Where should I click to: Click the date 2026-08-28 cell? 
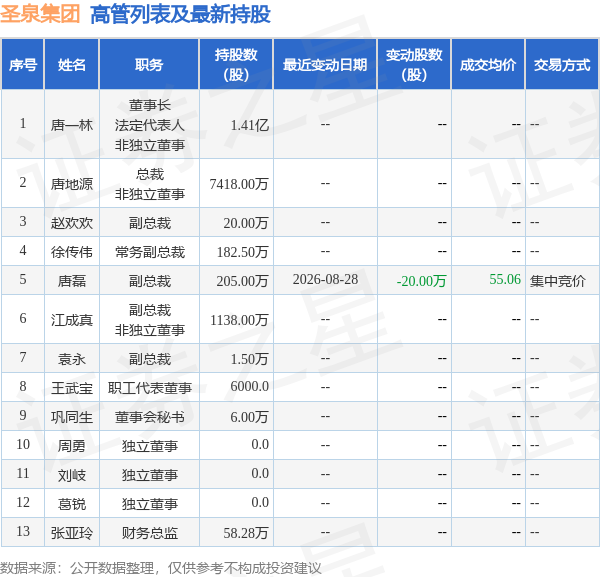[325, 280]
